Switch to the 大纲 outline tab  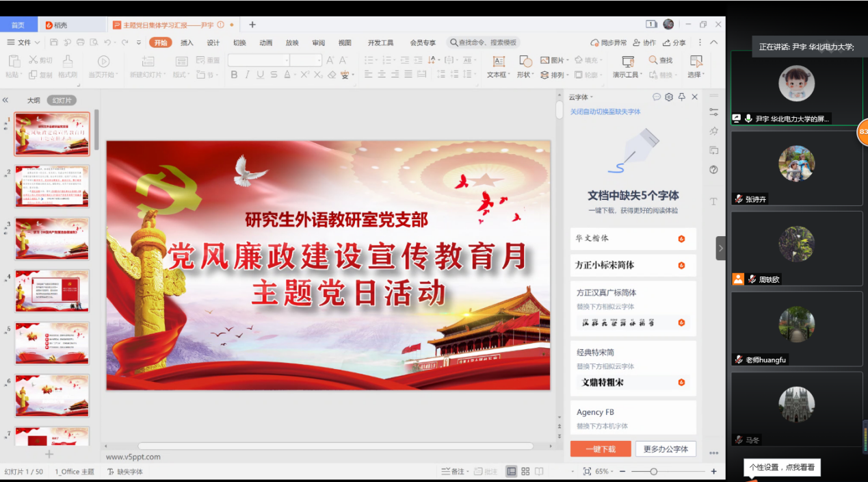[x=34, y=101]
